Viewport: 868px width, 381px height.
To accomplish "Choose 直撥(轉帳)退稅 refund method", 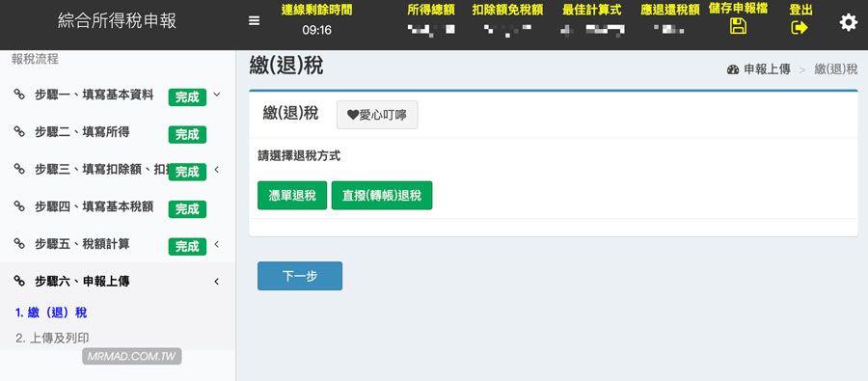I will tap(382, 196).
